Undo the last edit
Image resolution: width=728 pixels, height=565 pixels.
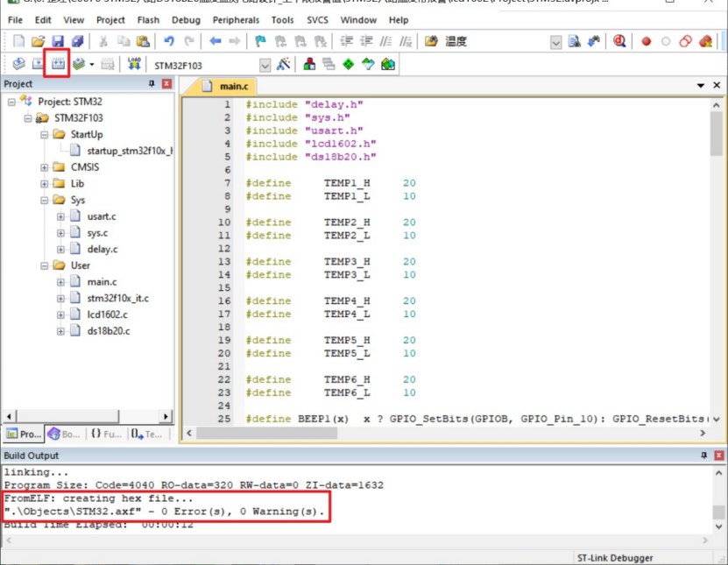tap(169, 41)
